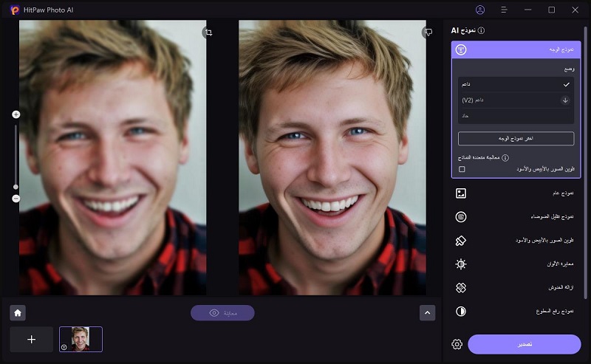
Task: Select the Color Calibration sun icon
Action: (461, 264)
